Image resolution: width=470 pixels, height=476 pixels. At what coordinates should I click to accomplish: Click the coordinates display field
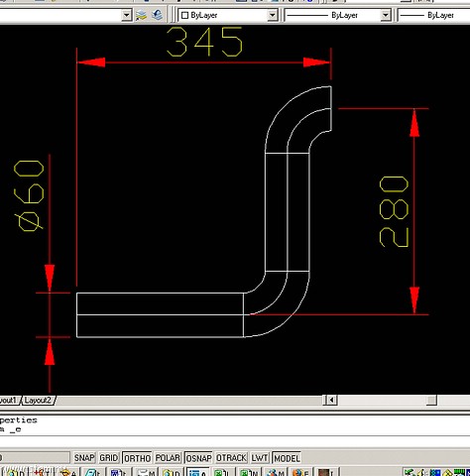click(x=35, y=458)
